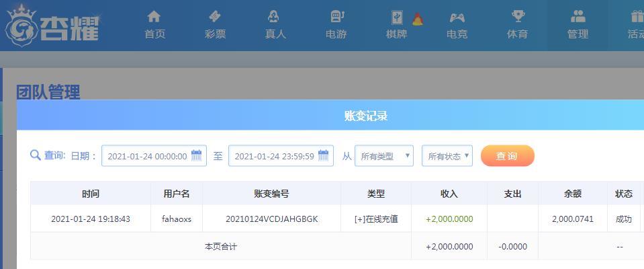Open calendar picker for start date
644x269 pixels.
click(196, 155)
